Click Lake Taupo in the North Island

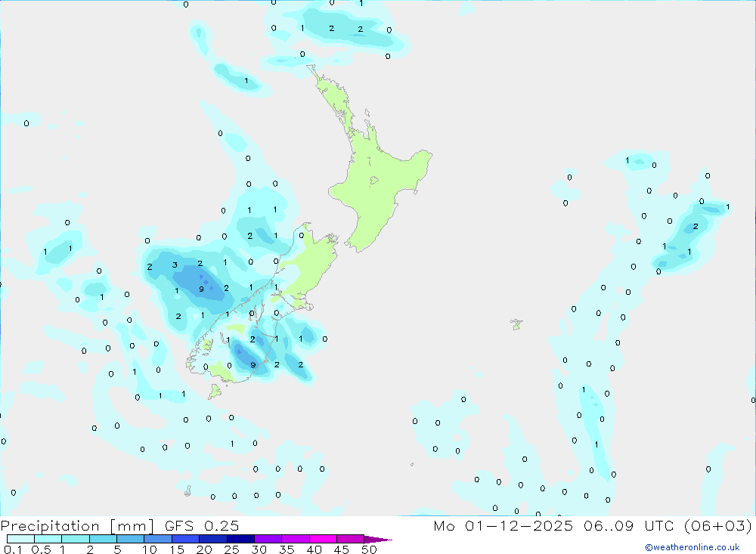coord(374,181)
